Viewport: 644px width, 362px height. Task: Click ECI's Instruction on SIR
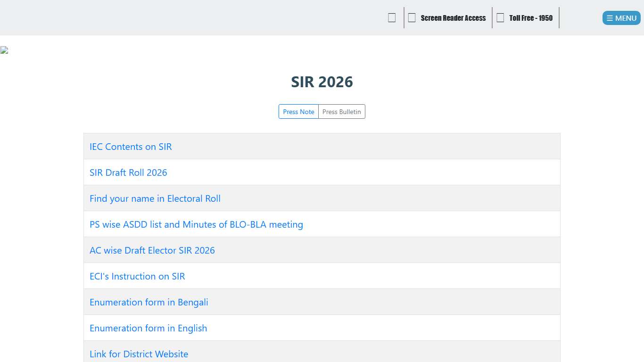(137, 276)
